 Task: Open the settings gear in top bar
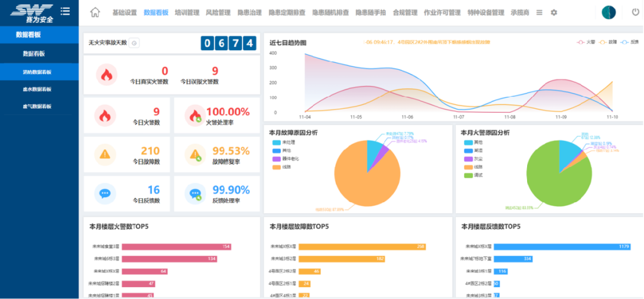[554, 13]
